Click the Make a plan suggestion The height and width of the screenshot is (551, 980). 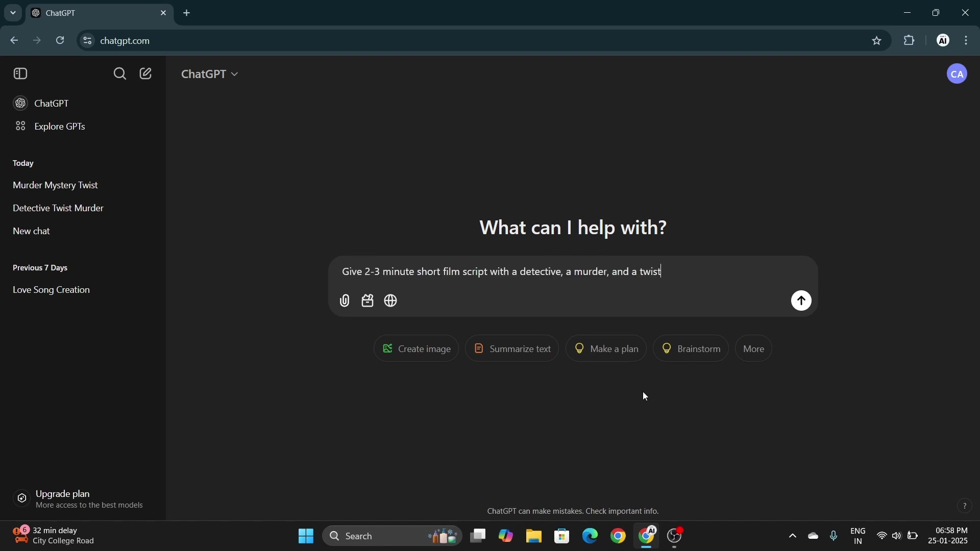[x=607, y=349]
